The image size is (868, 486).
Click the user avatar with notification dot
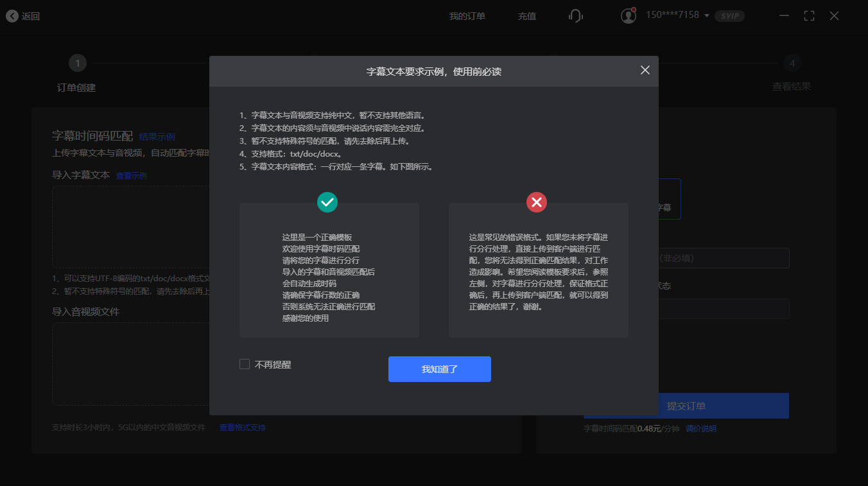628,15
